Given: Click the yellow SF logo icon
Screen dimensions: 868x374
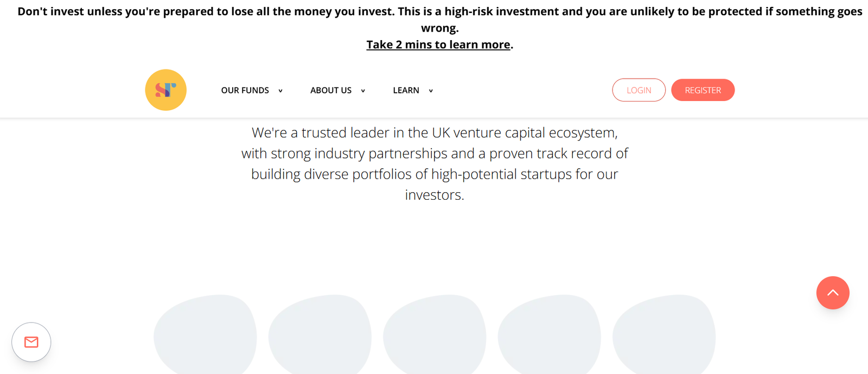Looking at the screenshot, I should 165,90.
